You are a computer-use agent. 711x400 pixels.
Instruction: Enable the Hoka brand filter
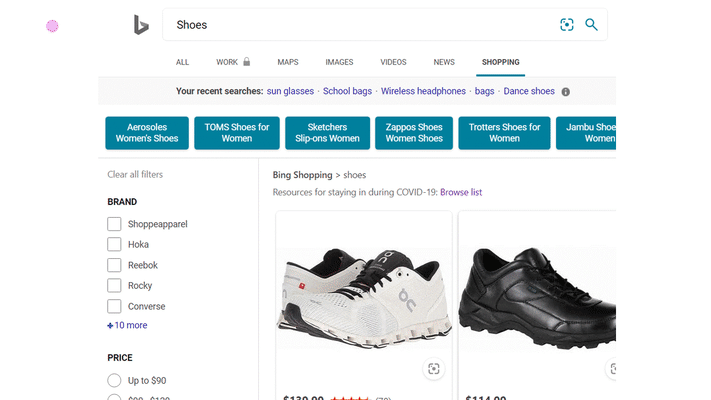[114, 245]
